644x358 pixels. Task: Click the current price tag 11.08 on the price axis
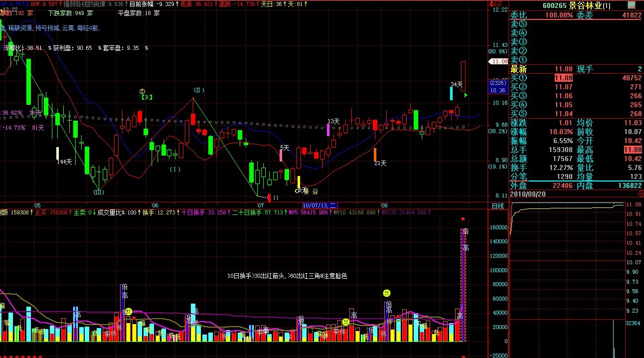tap(499, 61)
